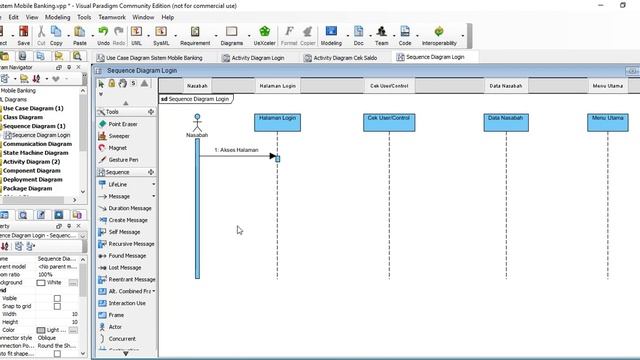Open the Teamwork menu

click(112, 17)
